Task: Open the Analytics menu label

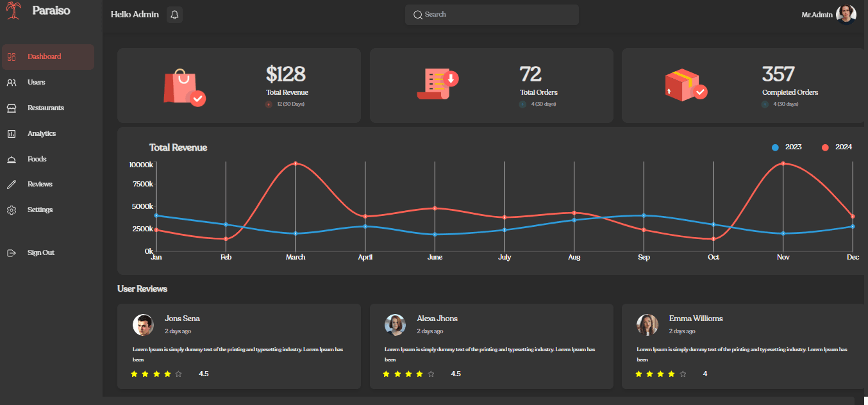Action: [x=42, y=133]
